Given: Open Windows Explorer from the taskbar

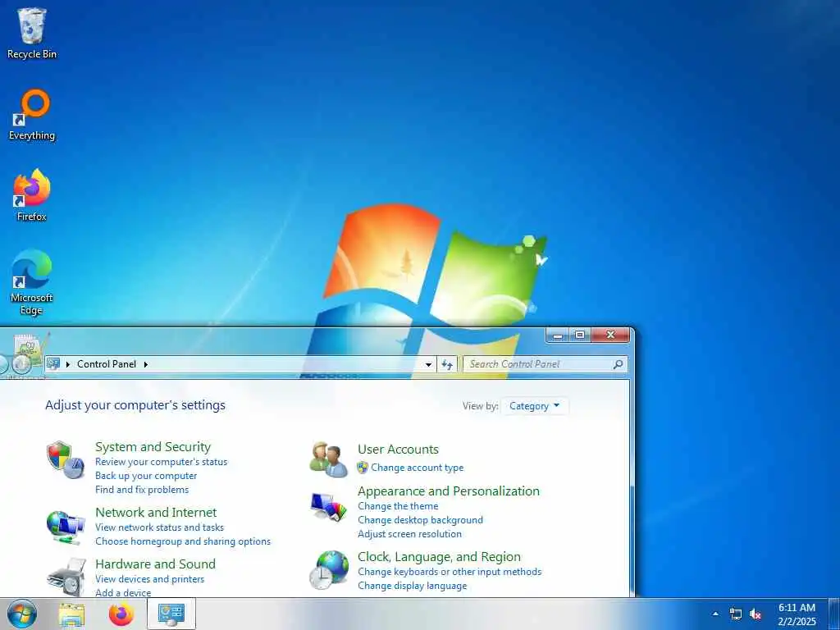Looking at the screenshot, I should coord(71,614).
